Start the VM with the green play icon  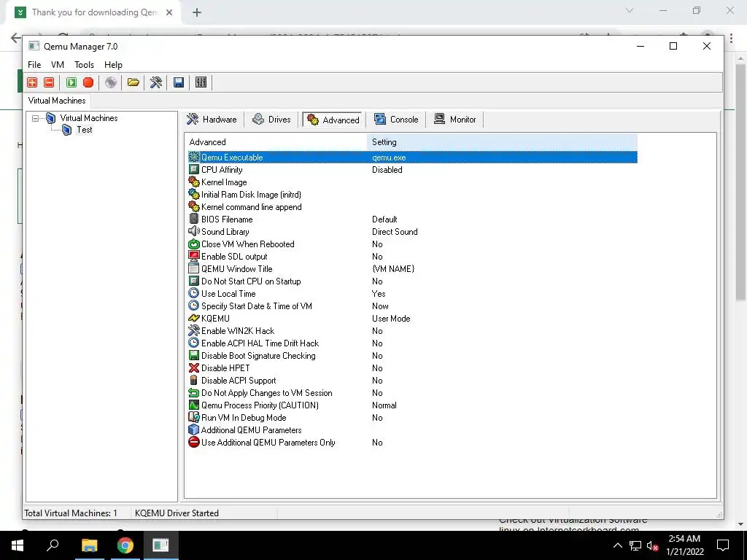pos(71,82)
